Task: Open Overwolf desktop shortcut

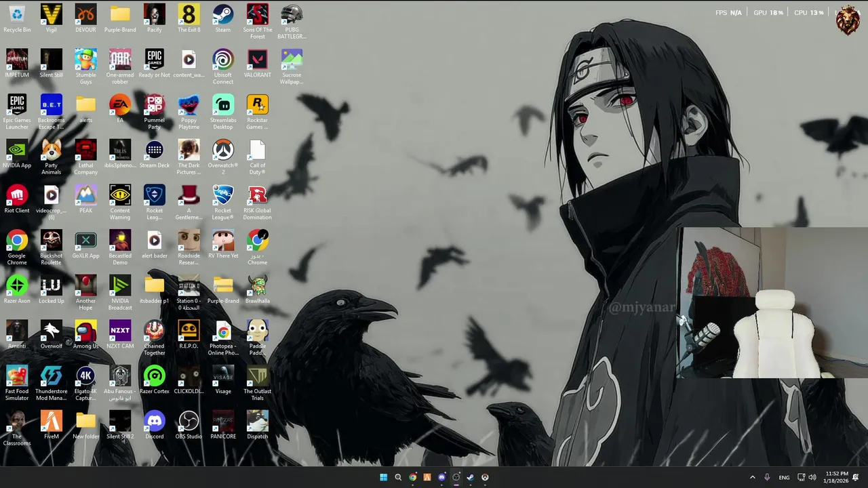Action: pyautogui.click(x=52, y=335)
